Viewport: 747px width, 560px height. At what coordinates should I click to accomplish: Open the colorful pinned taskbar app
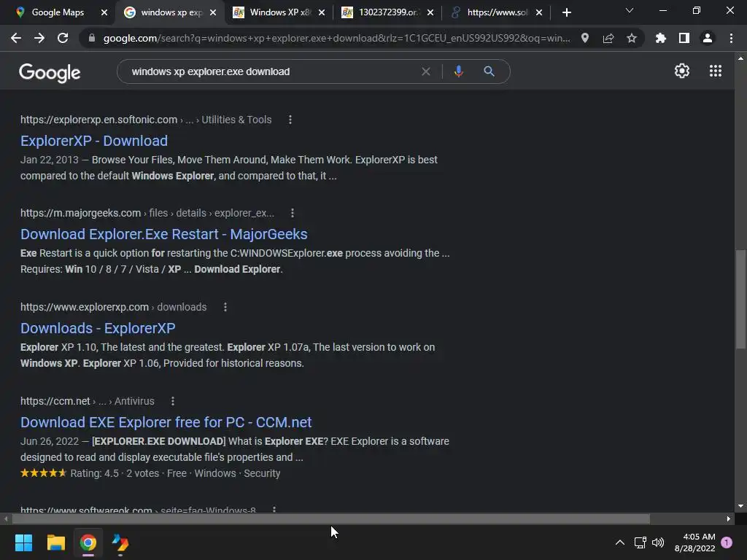point(120,542)
